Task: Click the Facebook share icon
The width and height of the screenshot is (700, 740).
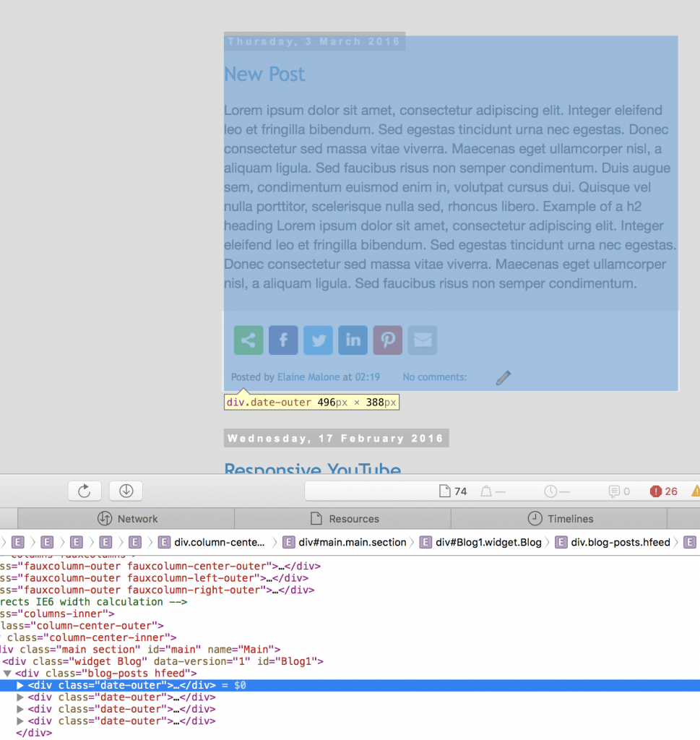Action: 283,340
